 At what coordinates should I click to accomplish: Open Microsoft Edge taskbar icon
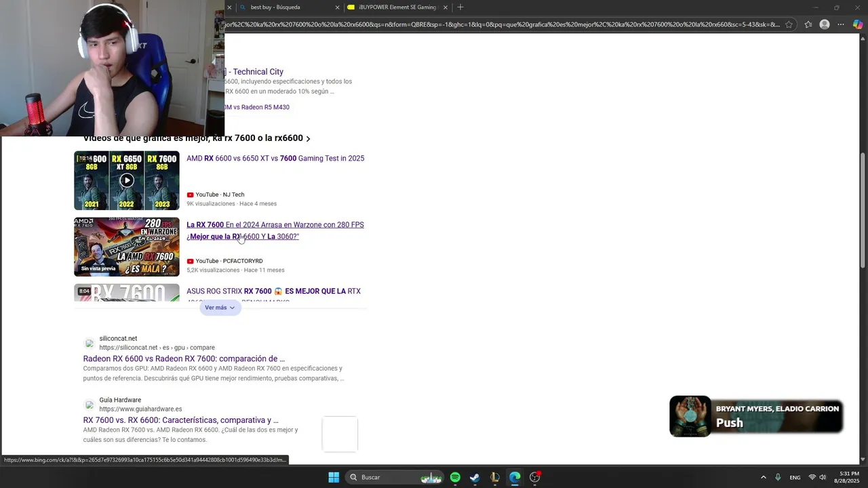[515, 477]
